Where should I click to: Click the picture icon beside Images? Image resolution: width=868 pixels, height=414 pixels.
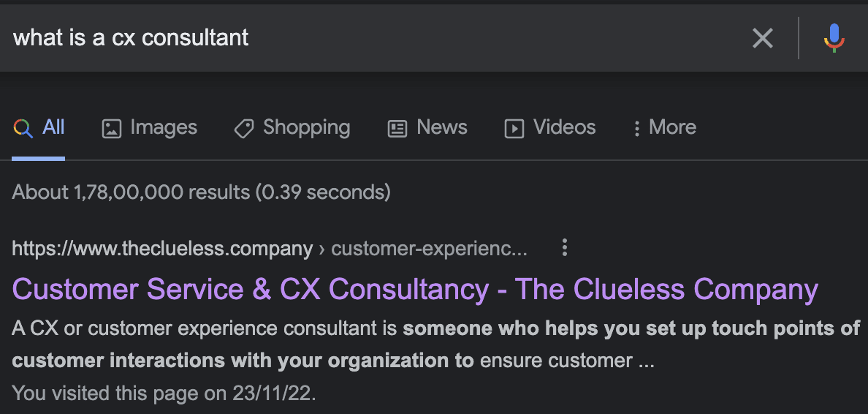(111, 129)
